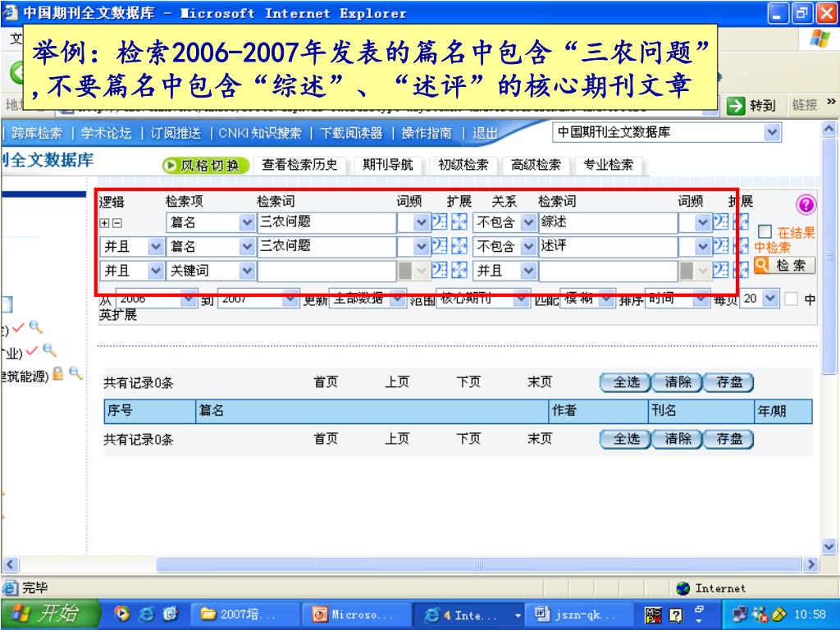Image resolution: width=840 pixels, height=630 pixels.
Task: Click the network connection icon in system tray
Action: pyautogui.click(x=741, y=614)
